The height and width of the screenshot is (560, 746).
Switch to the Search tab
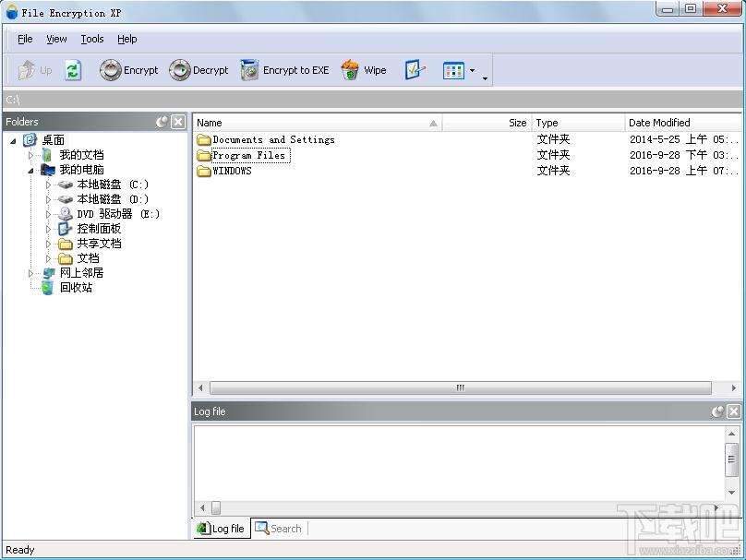pyautogui.click(x=279, y=528)
